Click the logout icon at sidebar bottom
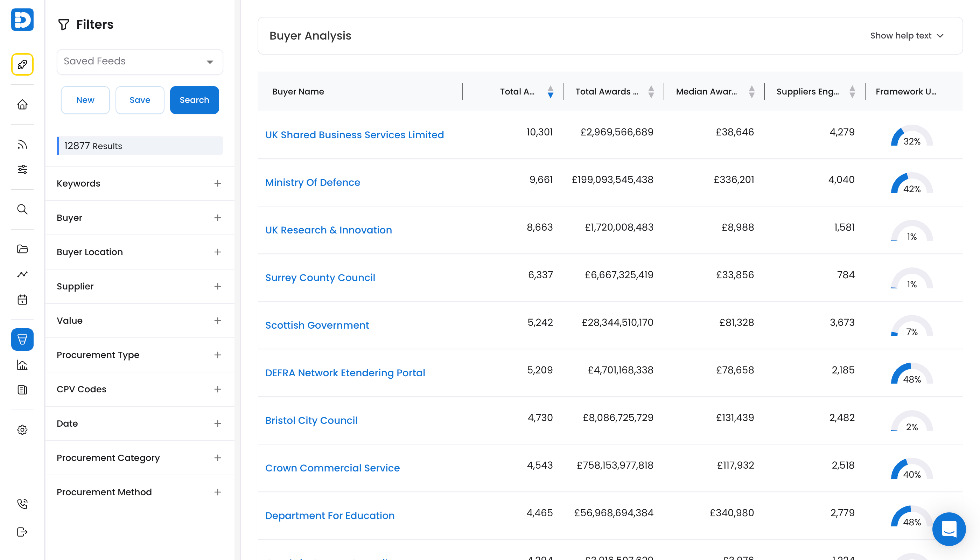 point(22,532)
